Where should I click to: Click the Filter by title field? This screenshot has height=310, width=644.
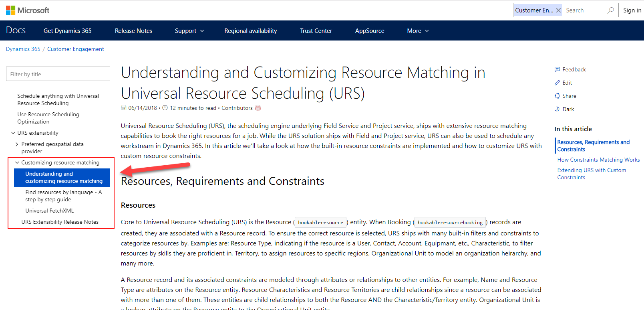pyautogui.click(x=58, y=74)
